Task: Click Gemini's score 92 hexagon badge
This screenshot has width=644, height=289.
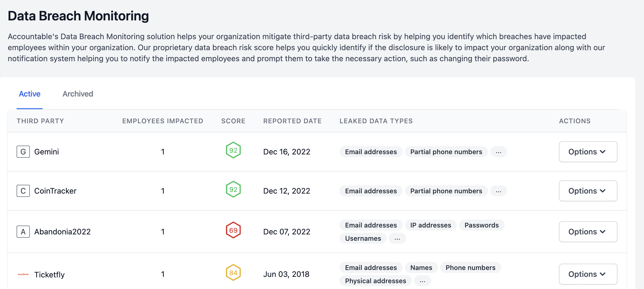Action: (x=233, y=150)
